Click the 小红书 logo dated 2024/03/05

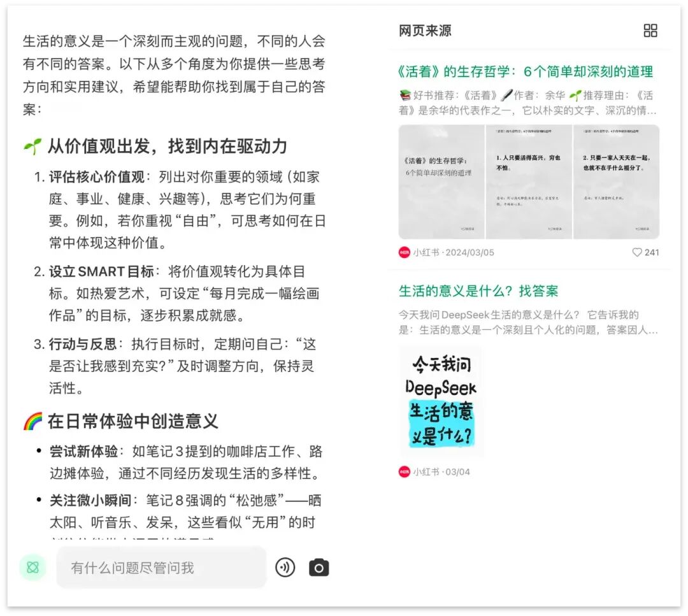point(404,252)
